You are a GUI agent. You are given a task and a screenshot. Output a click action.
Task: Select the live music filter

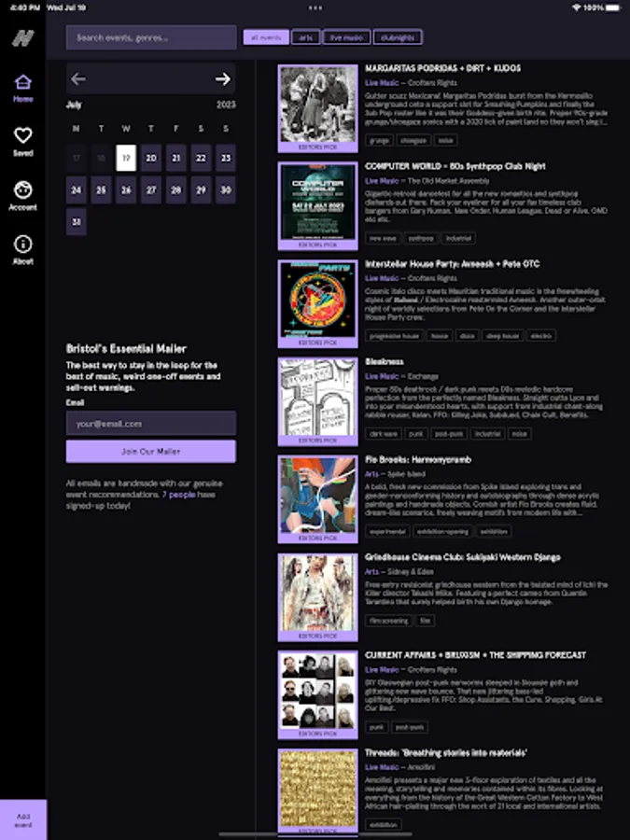point(346,37)
